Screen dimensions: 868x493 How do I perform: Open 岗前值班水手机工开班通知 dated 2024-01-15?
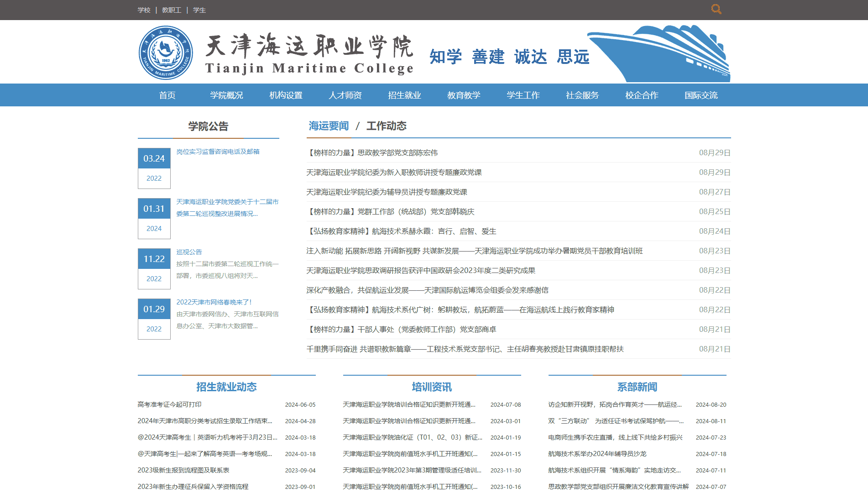[x=410, y=454]
